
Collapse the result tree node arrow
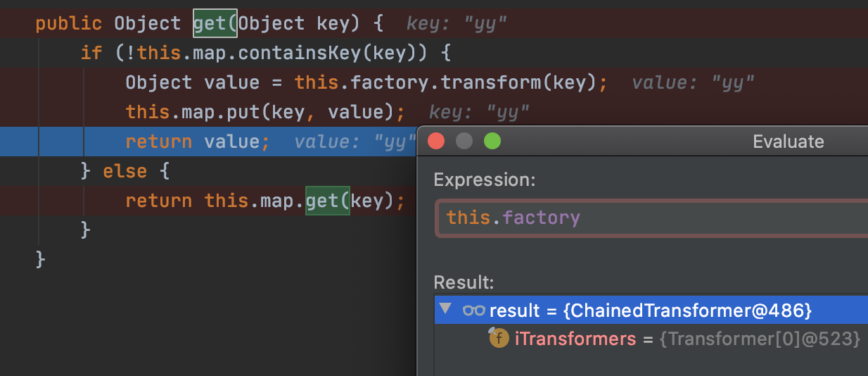445,309
